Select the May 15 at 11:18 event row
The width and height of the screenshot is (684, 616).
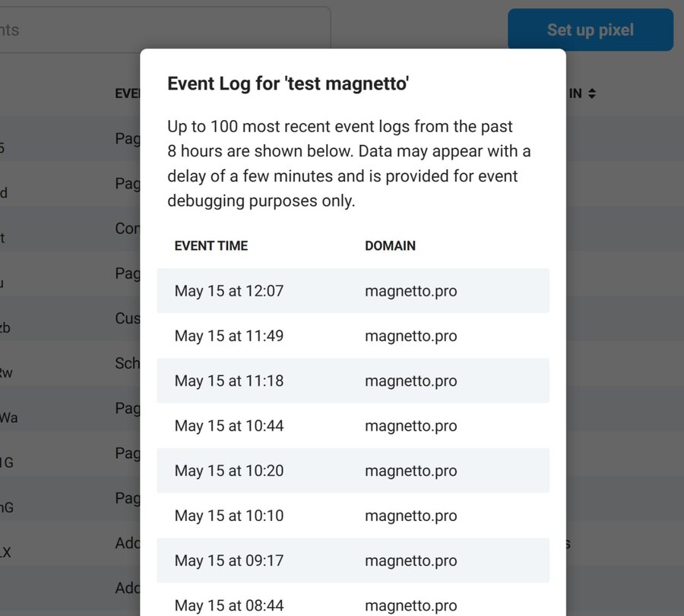(353, 381)
